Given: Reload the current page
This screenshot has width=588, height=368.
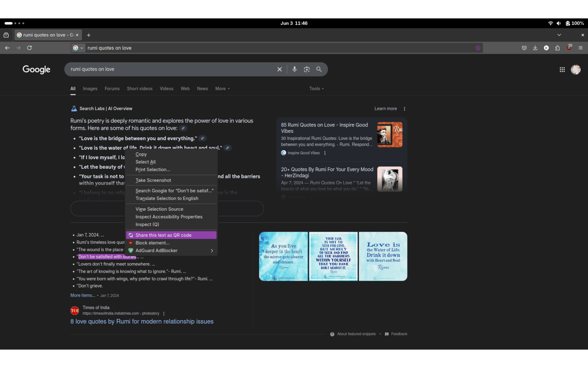Looking at the screenshot, I should point(29,48).
